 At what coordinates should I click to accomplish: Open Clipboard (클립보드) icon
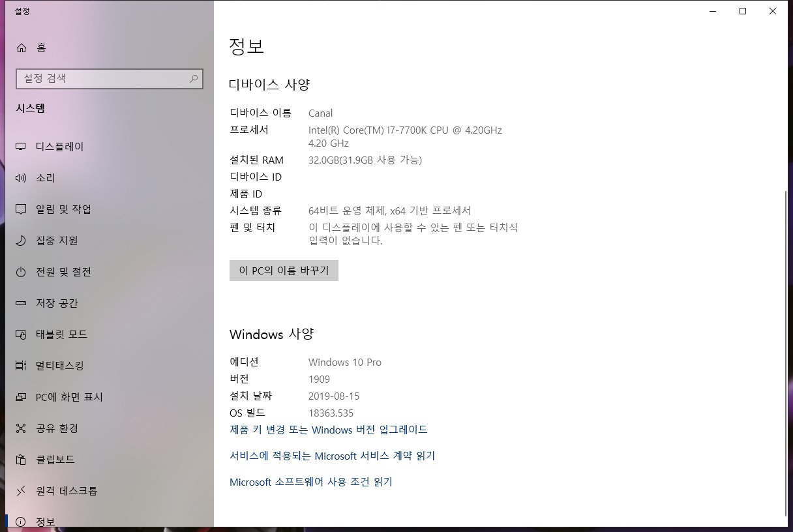pos(22,460)
